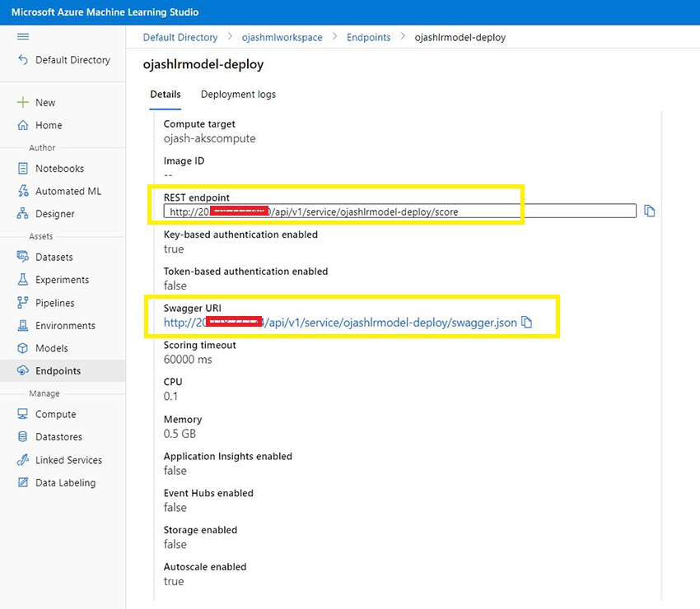The width and height of the screenshot is (700, 609).
Task: Click the Endpoints cloud icon
Action: [23, 370]
